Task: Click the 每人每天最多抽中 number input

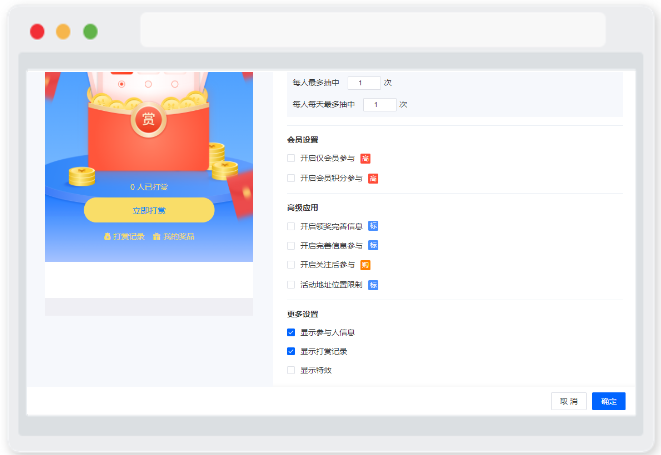Action: coord(380,105)
